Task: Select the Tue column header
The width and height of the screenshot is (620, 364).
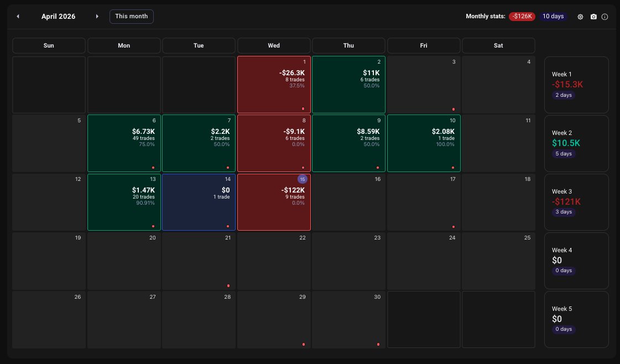Action: pyautogui.click(x=199, y=45)
